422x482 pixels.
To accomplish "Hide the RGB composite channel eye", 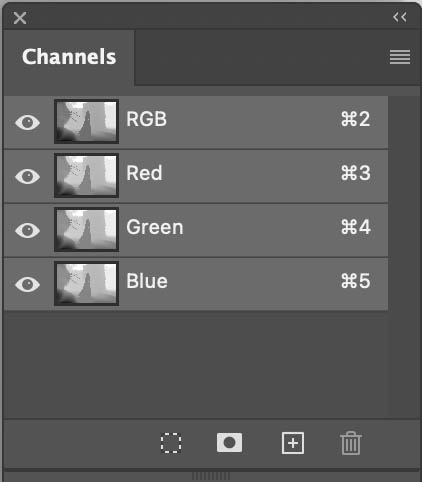I will pos(28,122).
